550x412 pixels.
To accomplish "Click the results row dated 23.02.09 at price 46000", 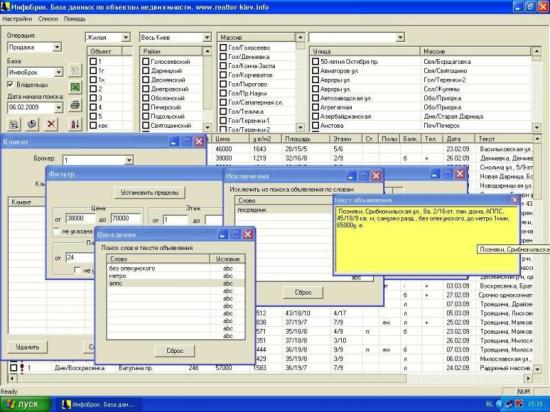I will 372,149.
